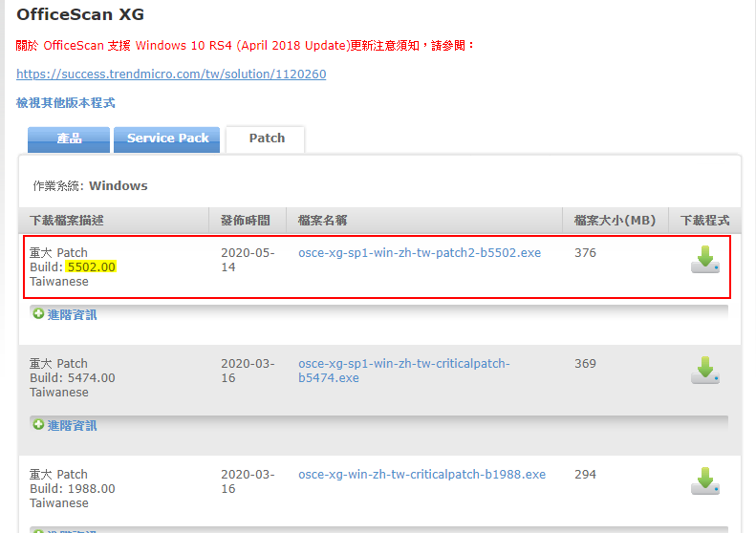Switch to the Service Pack tab
The width and height of the screenshot is (756, 533).
167,139
